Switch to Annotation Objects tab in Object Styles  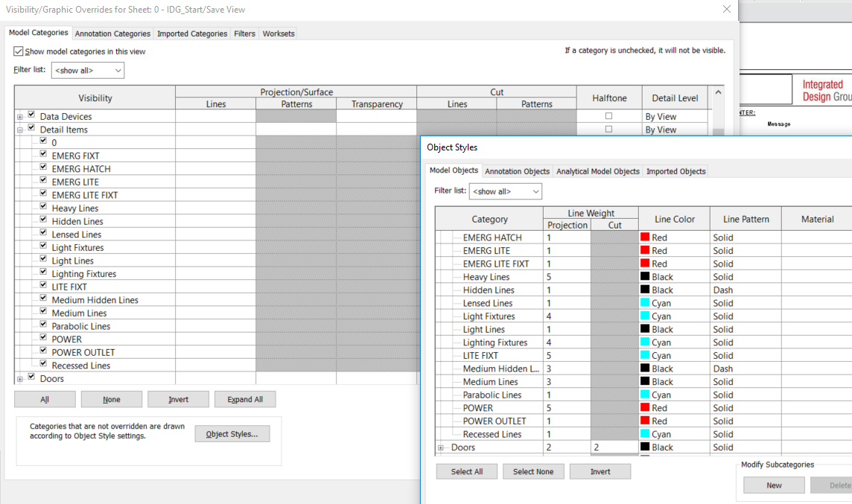tap(517, 171)
